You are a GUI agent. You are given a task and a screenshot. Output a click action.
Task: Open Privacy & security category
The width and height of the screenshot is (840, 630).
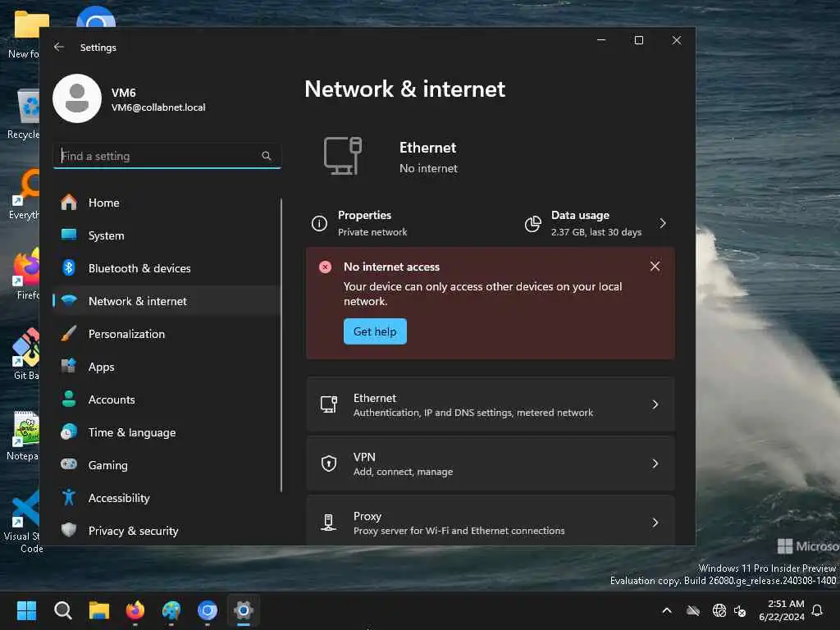coord(166,531)
